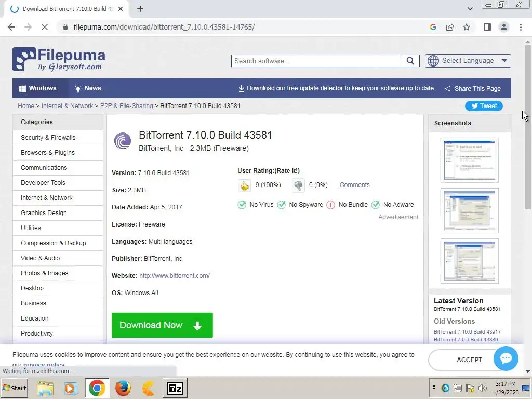This screenshot has height=399, width=532.
Task: Go to Home breadcrumb
Action: coord(26,106)
